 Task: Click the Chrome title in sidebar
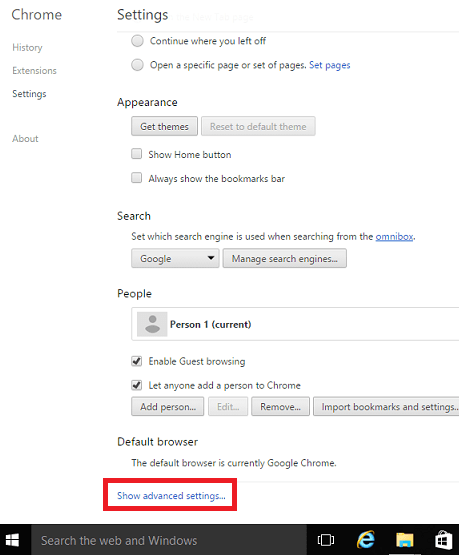[37, 15]
